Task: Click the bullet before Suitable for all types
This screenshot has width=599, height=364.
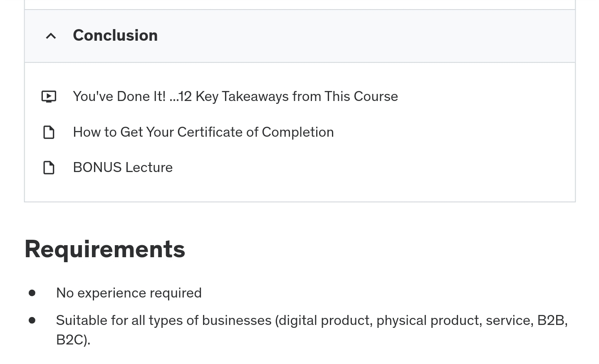Action: [32, 320]
